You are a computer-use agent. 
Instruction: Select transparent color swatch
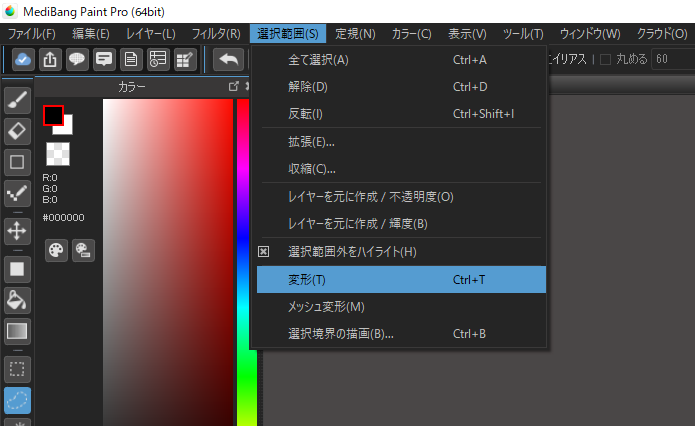(x=57, y=153)
